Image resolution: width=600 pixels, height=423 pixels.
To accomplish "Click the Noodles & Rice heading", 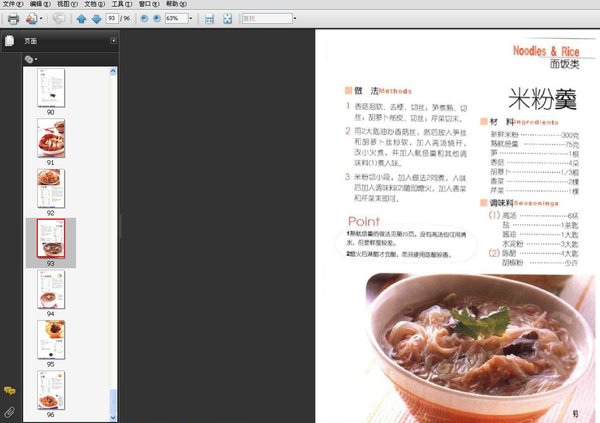I will 546,51.
